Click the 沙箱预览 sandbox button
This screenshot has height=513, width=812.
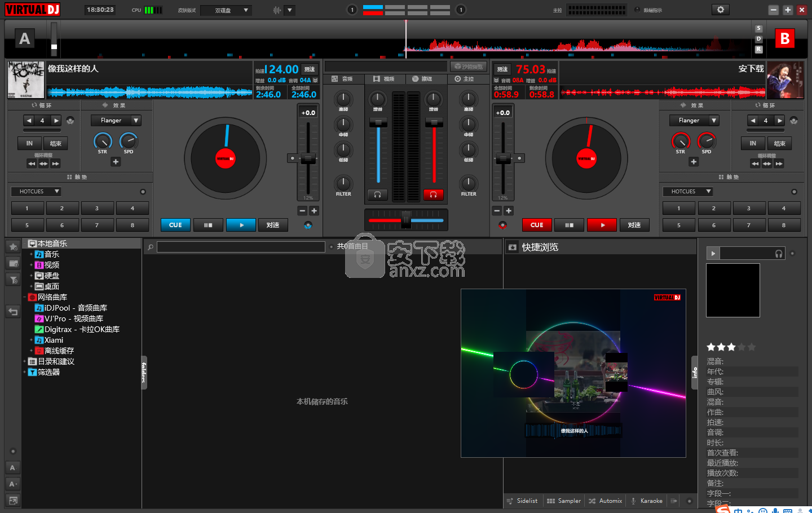click(469, 67)
